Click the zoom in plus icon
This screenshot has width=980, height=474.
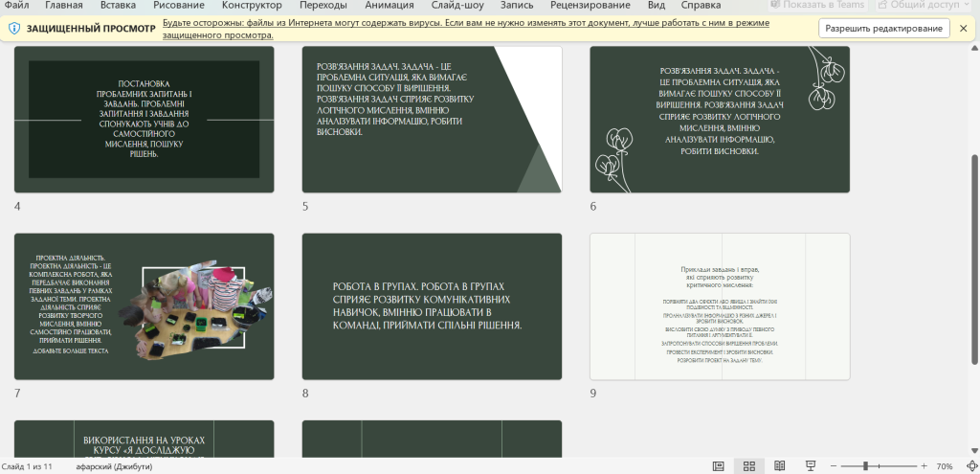pos(924,466)
